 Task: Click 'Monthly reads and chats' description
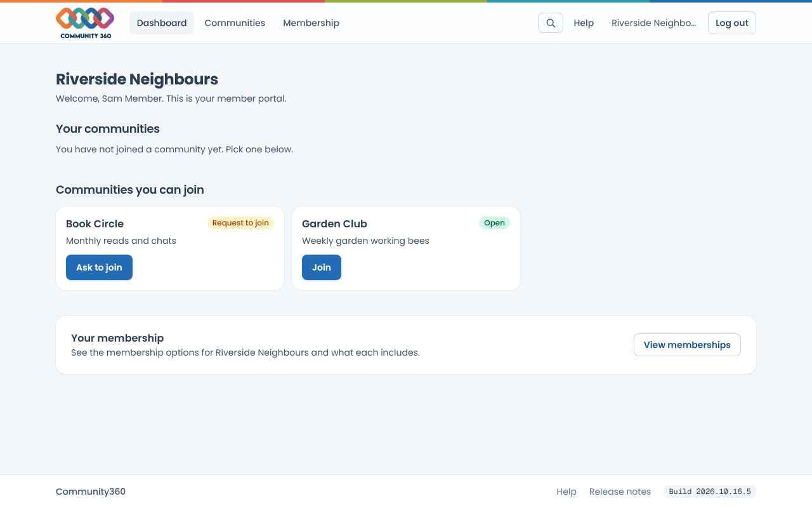point(121,241)
